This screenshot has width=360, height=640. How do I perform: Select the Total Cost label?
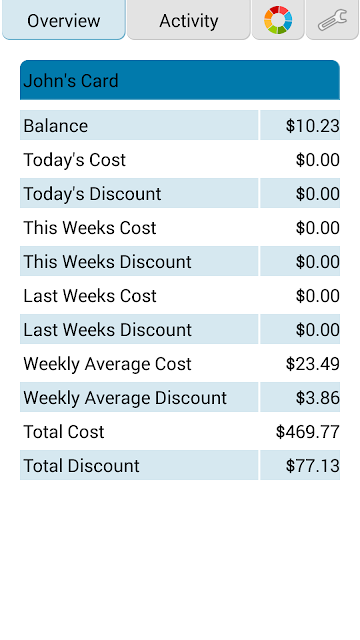[64, 432]
